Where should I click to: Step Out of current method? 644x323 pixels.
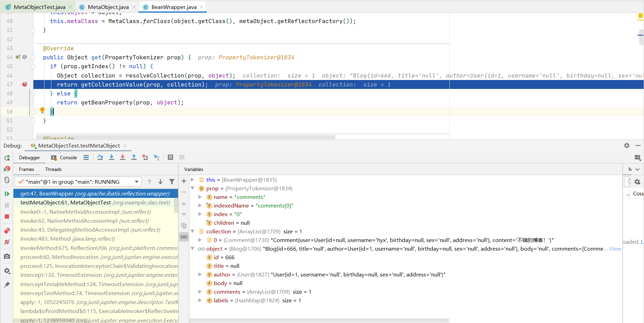[134, 157]
